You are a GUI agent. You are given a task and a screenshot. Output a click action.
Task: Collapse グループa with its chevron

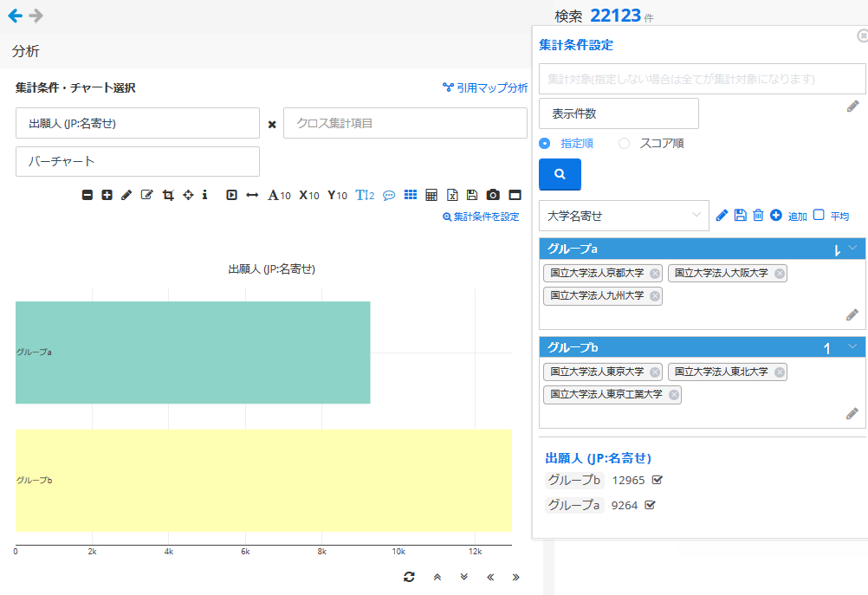852,248
